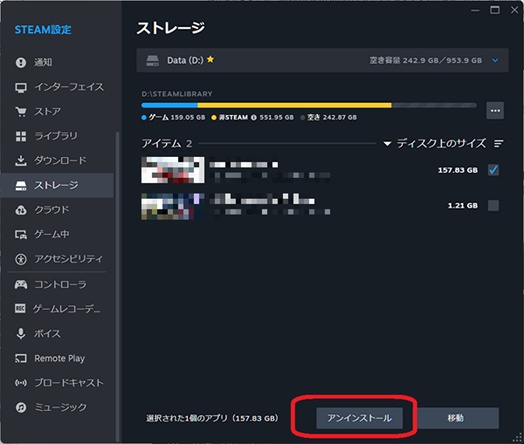Click the ダウンロード arrow icon
524x444 pixels.
[x=21, y=161]
